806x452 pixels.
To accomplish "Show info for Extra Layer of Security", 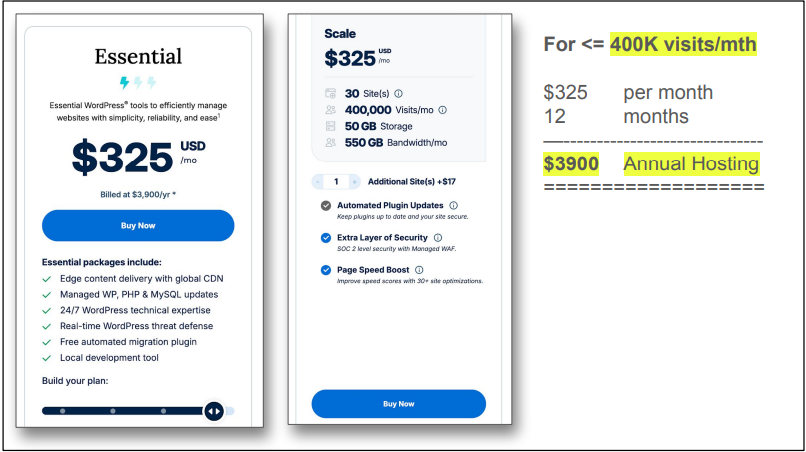I will pyautogui.click(x=438, y=238).
